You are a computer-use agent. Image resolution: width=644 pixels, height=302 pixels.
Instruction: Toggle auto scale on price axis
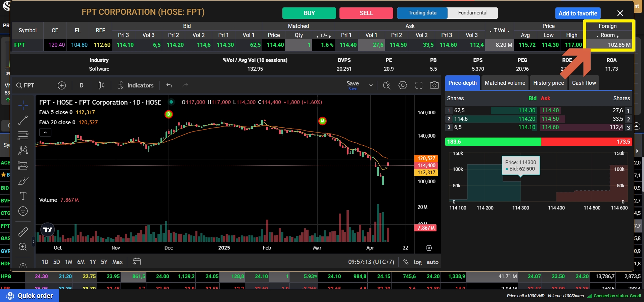(432, 262)
